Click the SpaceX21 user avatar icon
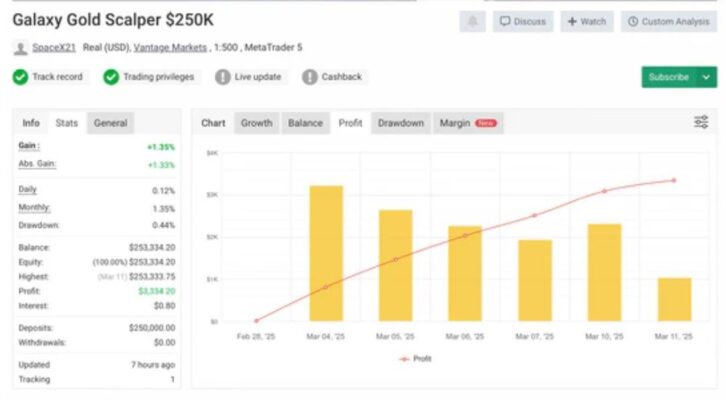 click(x=20, y=48)
